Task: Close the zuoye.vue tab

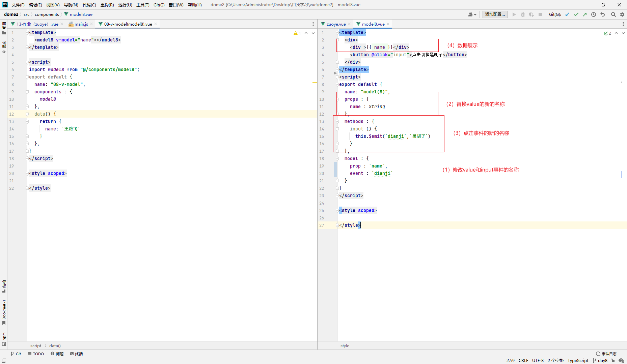Action: point(349,24)
